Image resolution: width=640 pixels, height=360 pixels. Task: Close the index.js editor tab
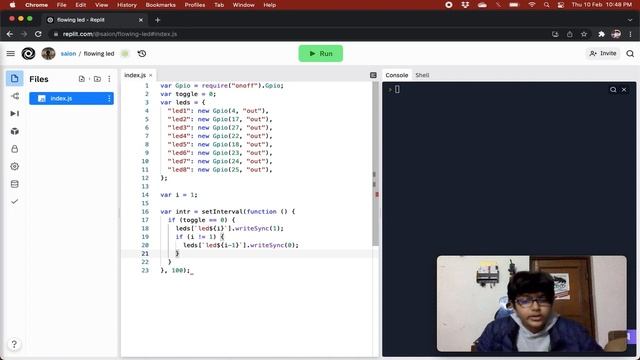[151, 75]
